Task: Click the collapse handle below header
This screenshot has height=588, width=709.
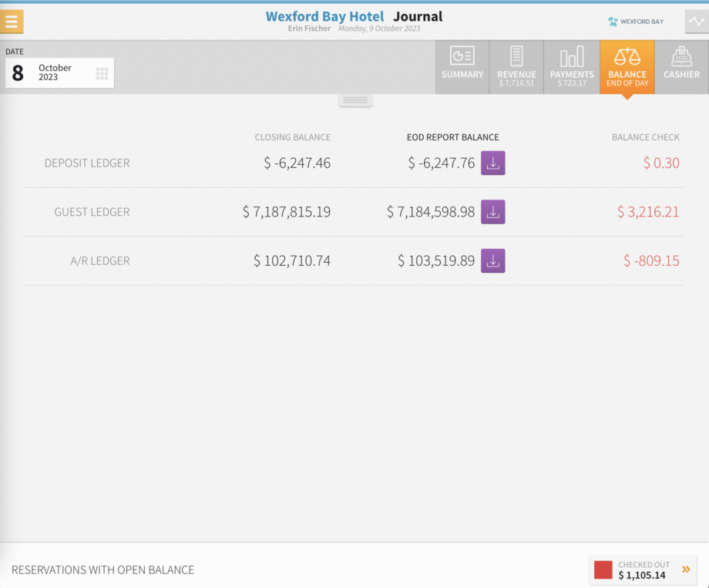Action: pos(355,100)
